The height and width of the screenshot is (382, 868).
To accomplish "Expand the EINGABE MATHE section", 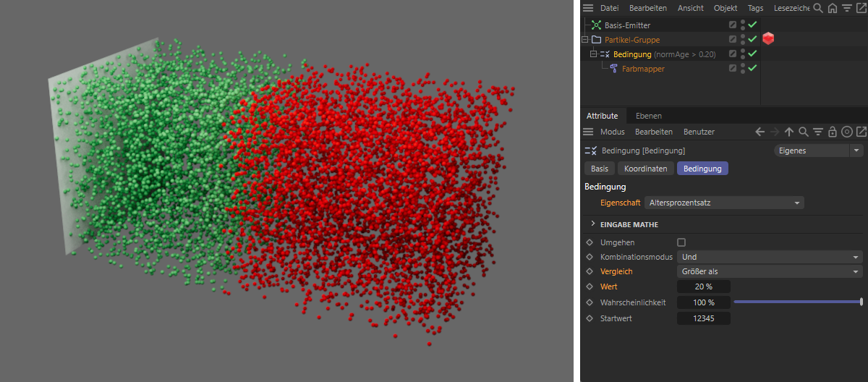I will (593, 224).
